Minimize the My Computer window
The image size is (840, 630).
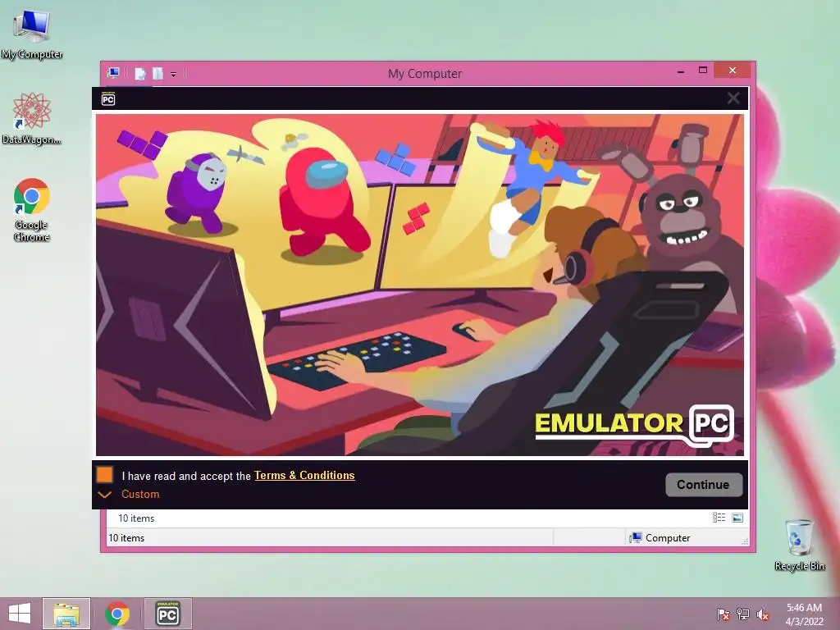[680, 71]
